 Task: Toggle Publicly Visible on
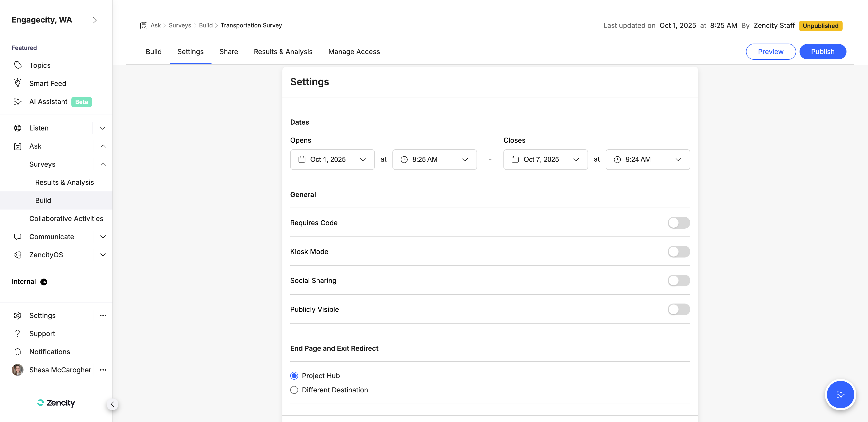click(679, 309)
